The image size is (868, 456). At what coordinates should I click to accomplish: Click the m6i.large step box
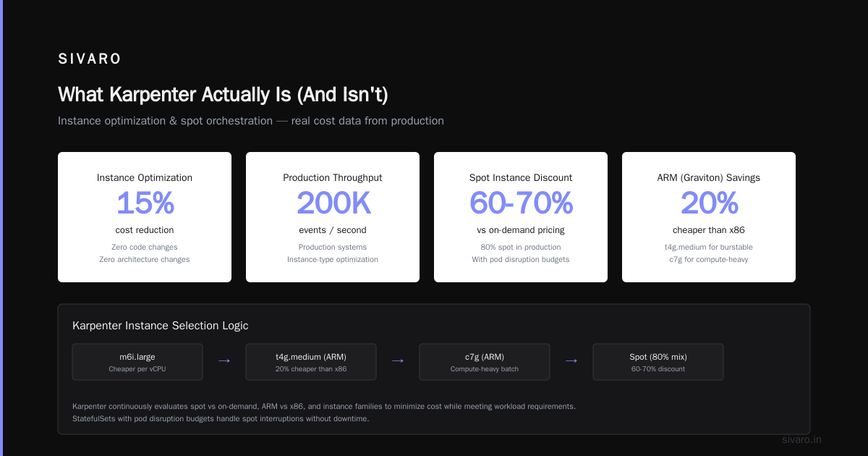click(x=137, y=362)
